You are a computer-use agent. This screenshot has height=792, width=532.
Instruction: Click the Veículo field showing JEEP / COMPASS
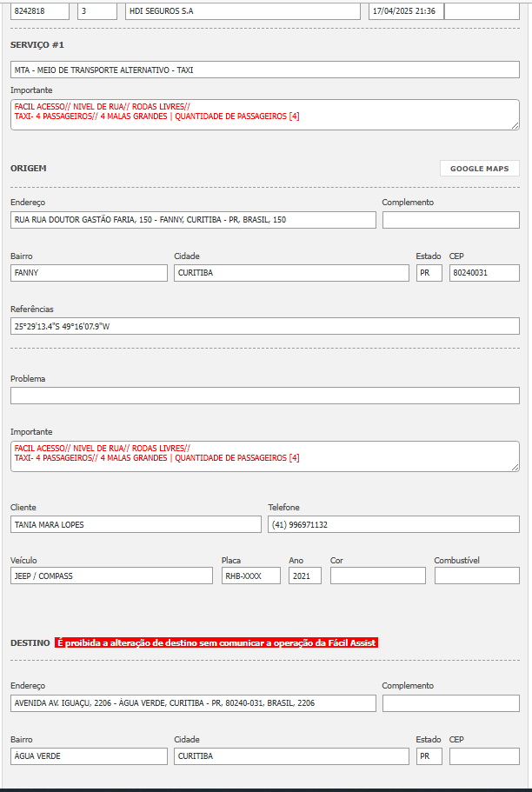pyautogui.click(x=111, y=576)
